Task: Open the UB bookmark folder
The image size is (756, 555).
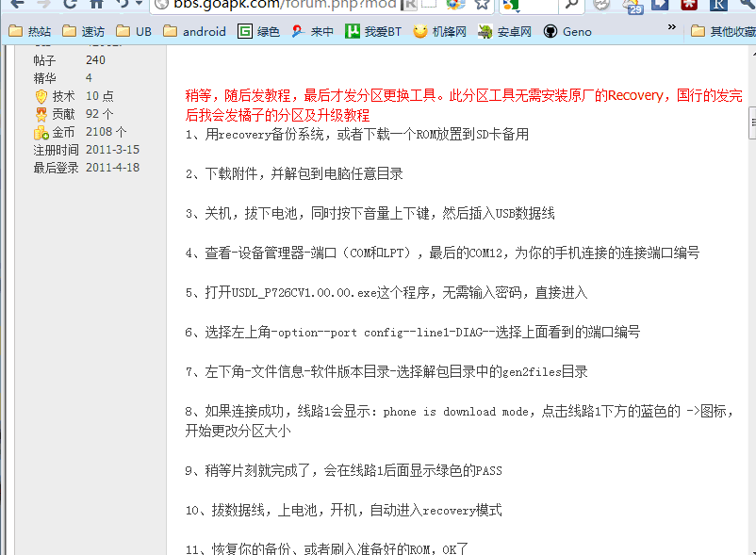Action: (134, 31)
